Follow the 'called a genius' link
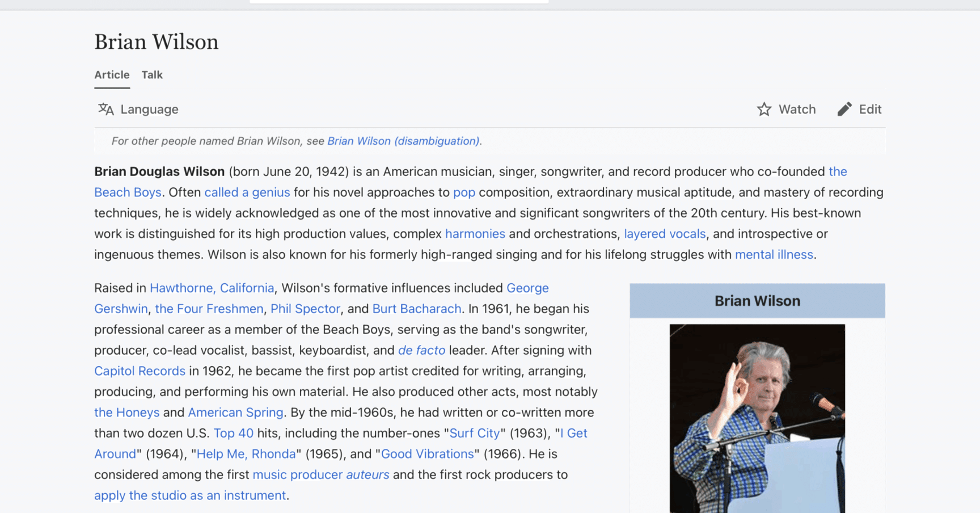Viewport: 980px width, 513px height. 247,192
